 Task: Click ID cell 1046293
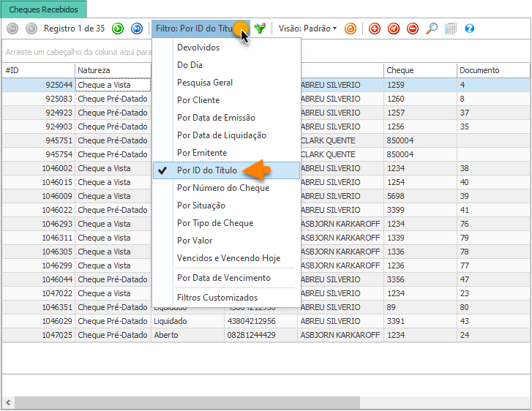click(x=39, y=224)
